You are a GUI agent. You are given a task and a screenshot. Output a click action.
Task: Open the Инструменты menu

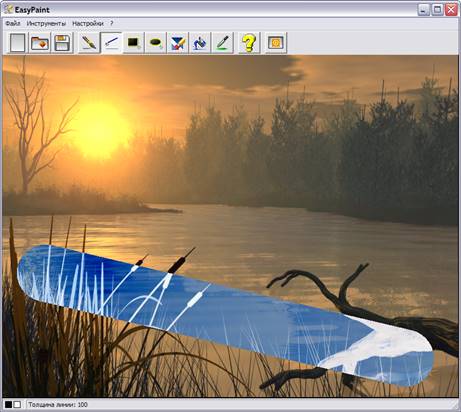tap(46, 23)
